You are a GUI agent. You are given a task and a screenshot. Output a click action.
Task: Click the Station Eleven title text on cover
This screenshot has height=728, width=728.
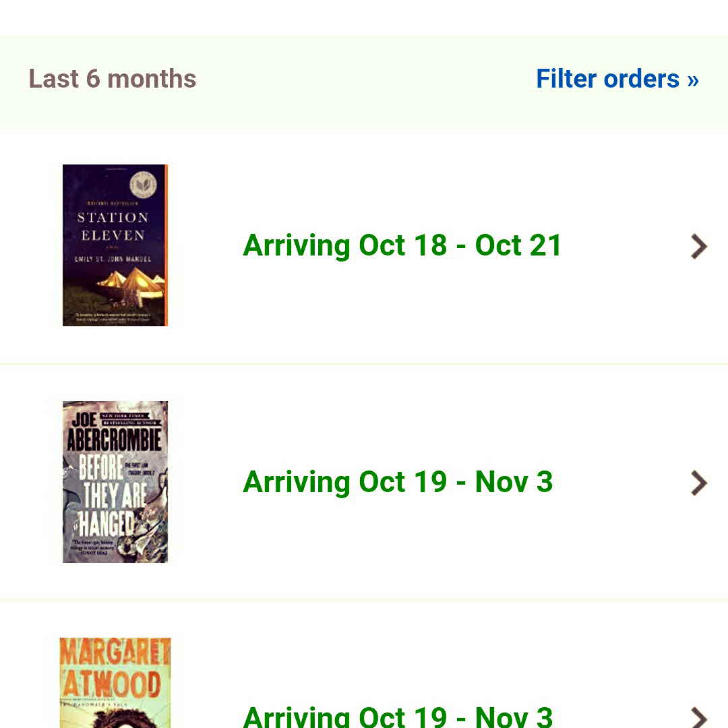coord(112,226)
